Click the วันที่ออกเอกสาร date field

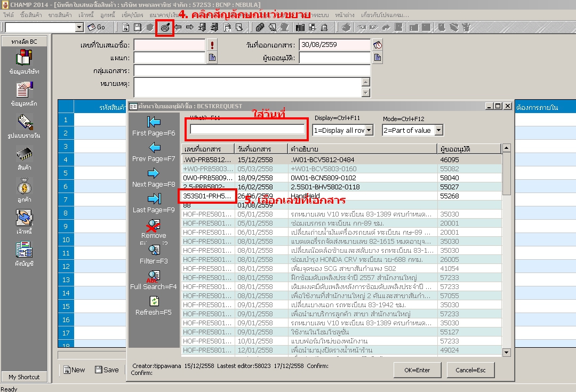pos(334,45)
